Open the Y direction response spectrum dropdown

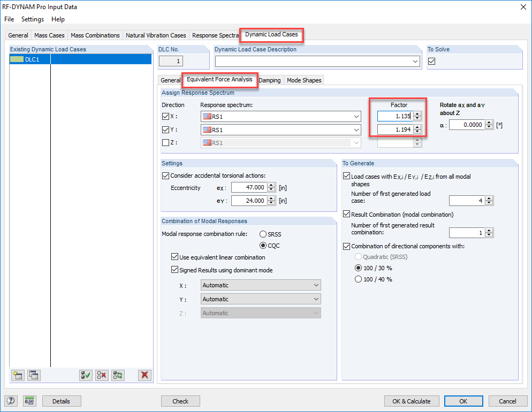356,130
